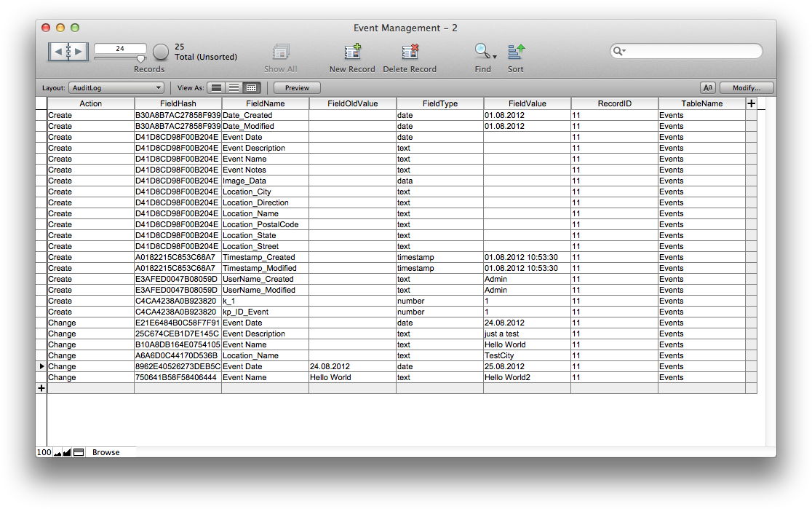Add a new record with the bottom-row plus
The image size is (812, 509).
tap(41, 388)
